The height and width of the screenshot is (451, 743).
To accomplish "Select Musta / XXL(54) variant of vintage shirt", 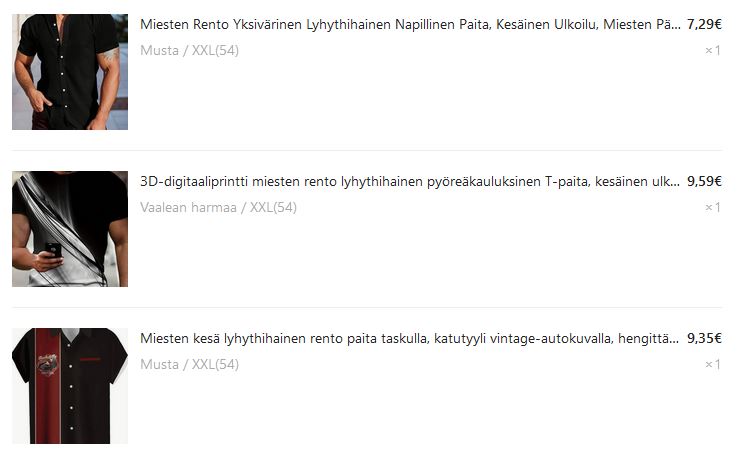I will coord(190,364).
